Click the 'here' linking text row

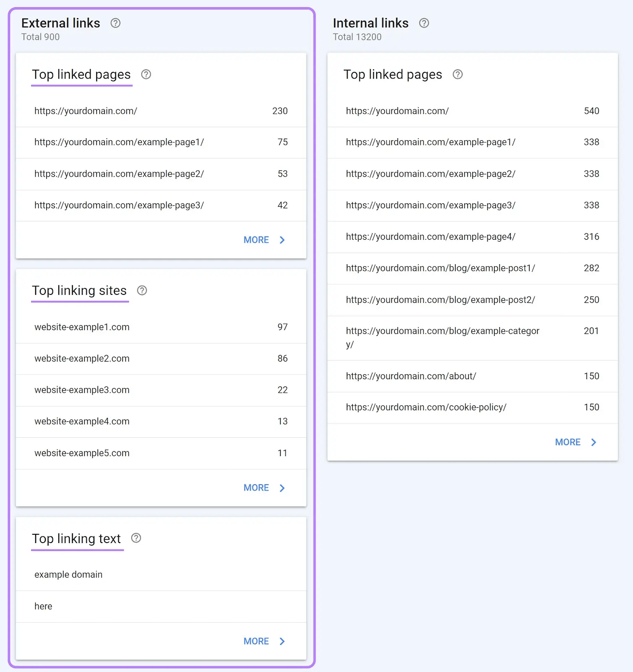[x=161, y=606]
